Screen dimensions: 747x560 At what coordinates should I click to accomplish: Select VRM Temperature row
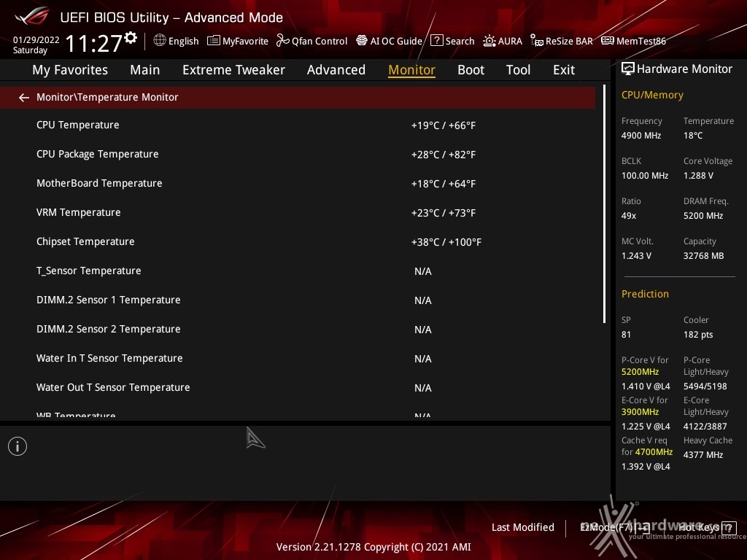(x=298, y=212)
